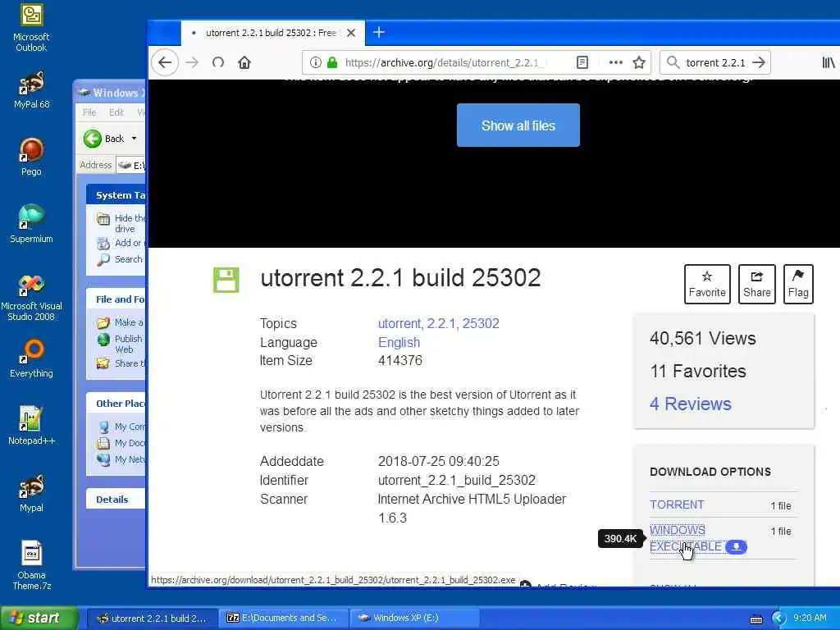Viewport: 840px width, 630px height.
Task: Open the language bar keyboard tray icon
Action: coord(756,619)
